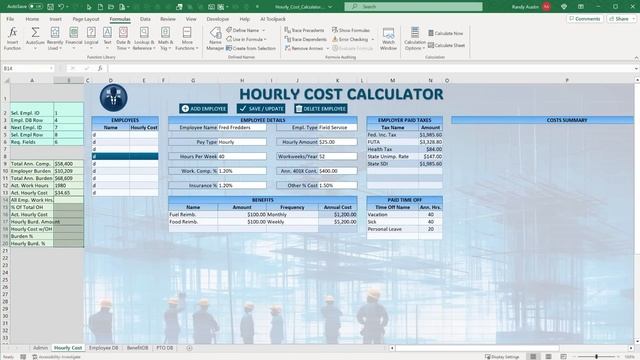Screen dimensions: 640x360
Task: Open the Financial functions icon
Action: [x=73, y=39]
